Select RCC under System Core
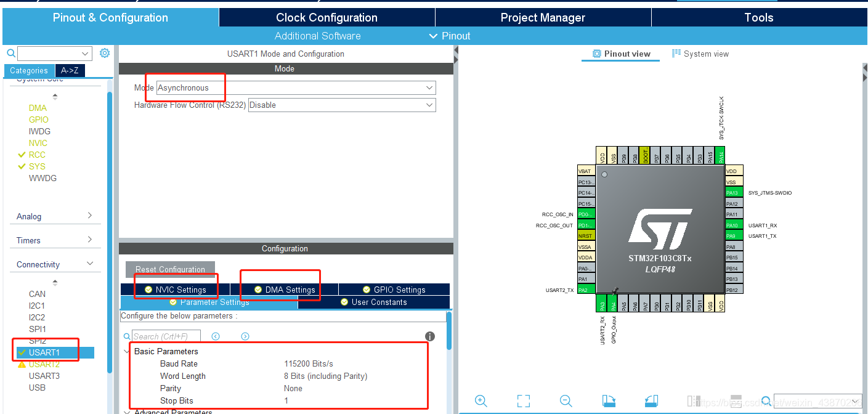868x414 pixels. (x=37, y=155)
